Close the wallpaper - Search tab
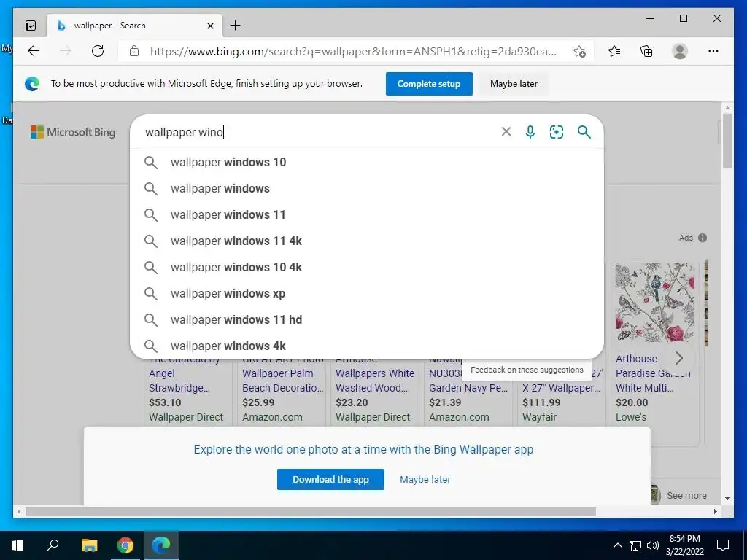The width and height of the screenshot is (747, 560). pos(211,26)
